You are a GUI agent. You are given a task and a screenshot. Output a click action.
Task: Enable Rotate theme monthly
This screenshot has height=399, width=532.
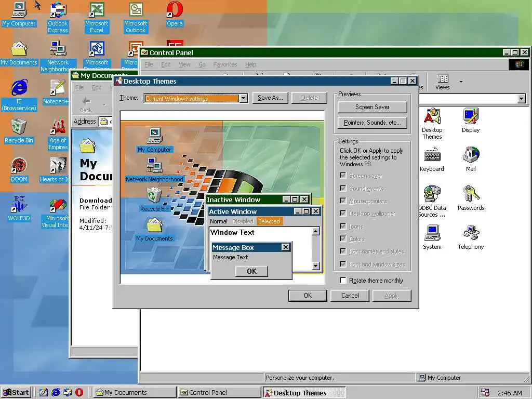[x=343, y=280]
